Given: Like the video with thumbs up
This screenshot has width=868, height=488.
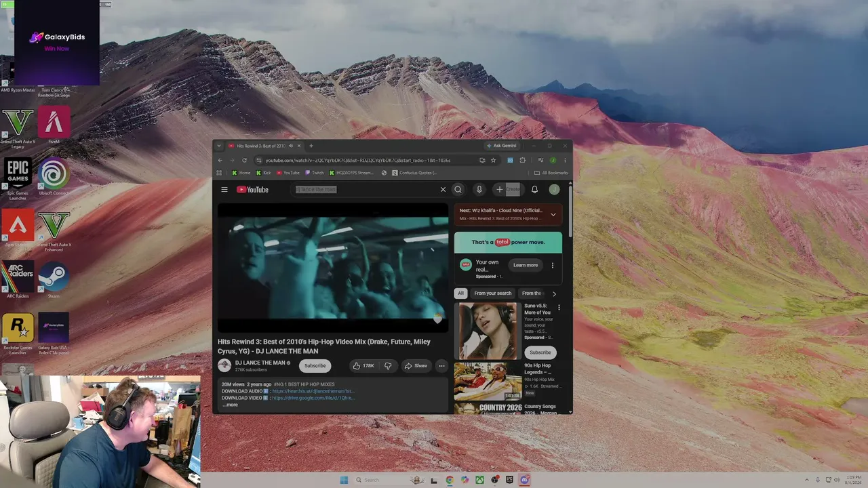Looking at the screenshot, I should 363,366.
